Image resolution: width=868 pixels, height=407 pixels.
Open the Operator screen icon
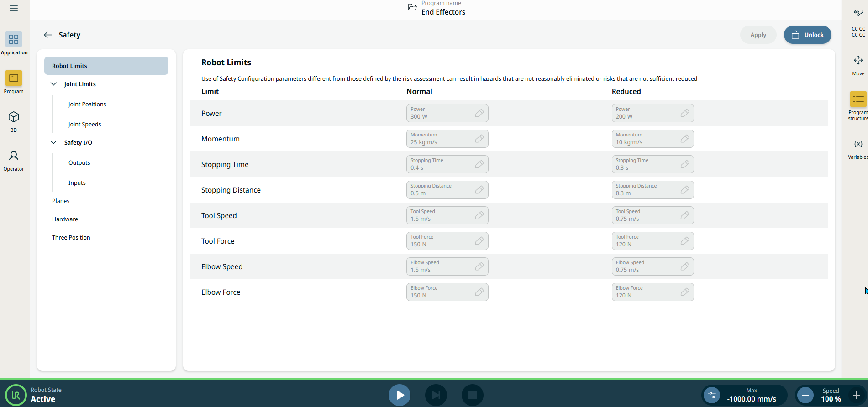[14, 156]
